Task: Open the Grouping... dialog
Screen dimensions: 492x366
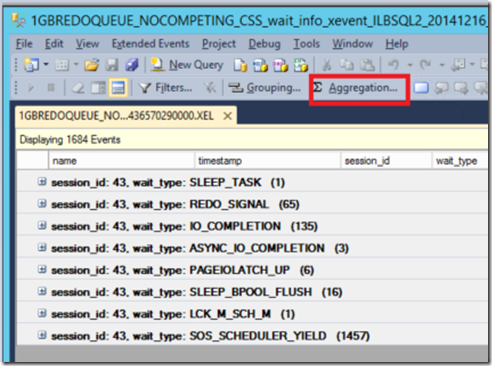Action: pos(264,88)
